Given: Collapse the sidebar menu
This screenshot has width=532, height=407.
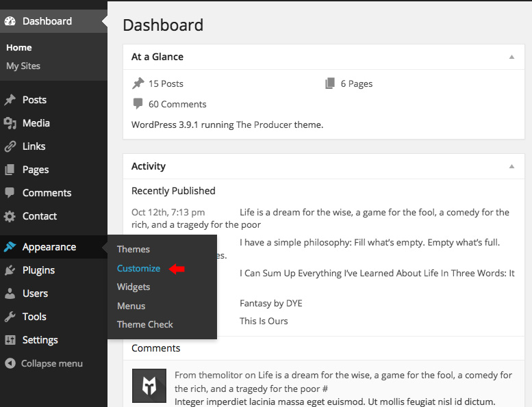Looking at the screenshot, I should click(x=44, y=363).
